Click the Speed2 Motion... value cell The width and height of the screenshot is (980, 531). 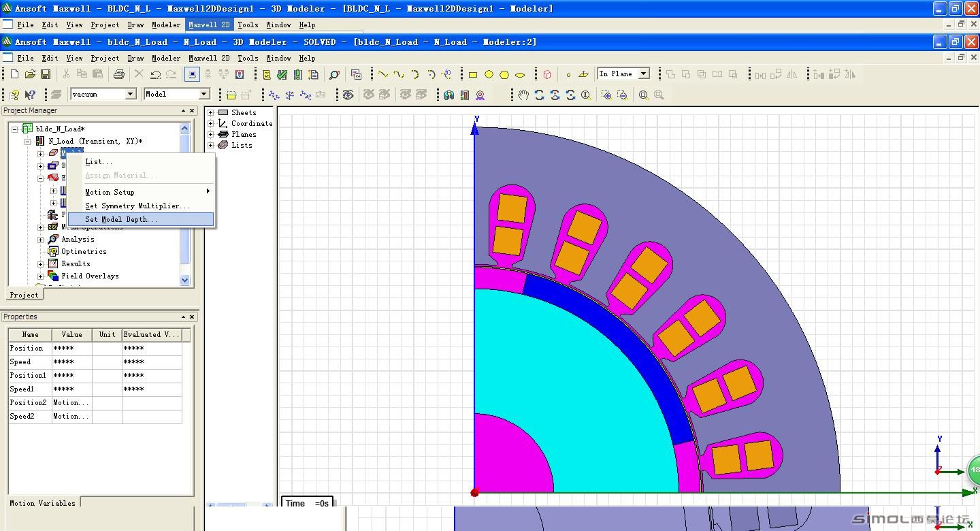point(71,416)
